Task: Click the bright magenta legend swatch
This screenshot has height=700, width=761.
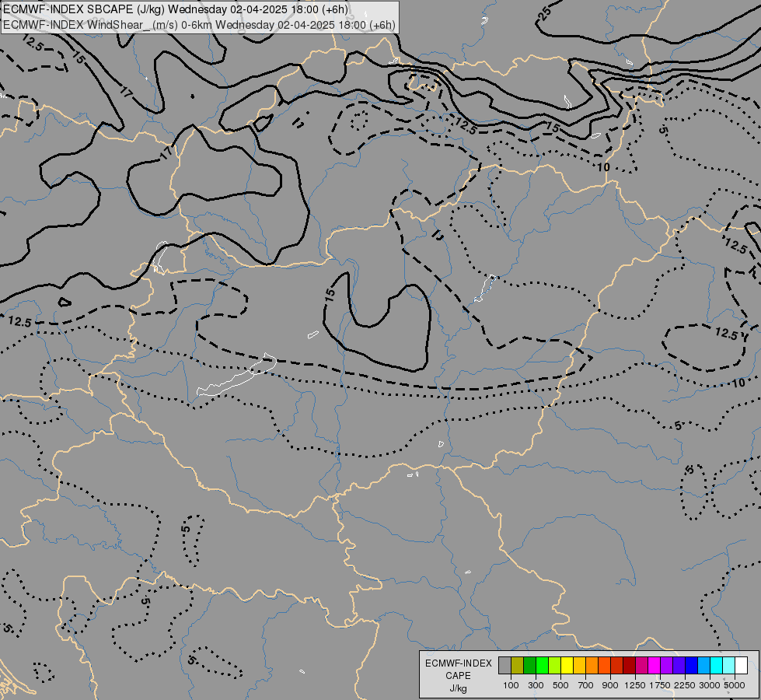Action: [x=655, y=665]
